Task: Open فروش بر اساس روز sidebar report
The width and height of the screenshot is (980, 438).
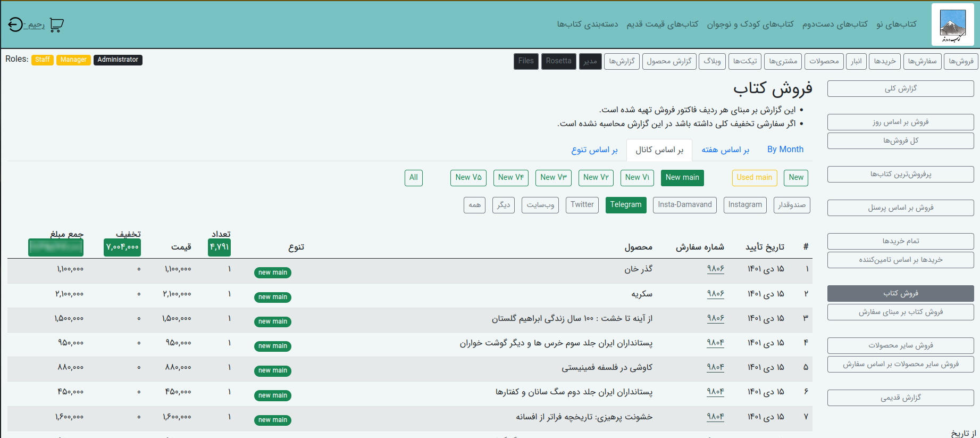Action: (x=900, y=122)
